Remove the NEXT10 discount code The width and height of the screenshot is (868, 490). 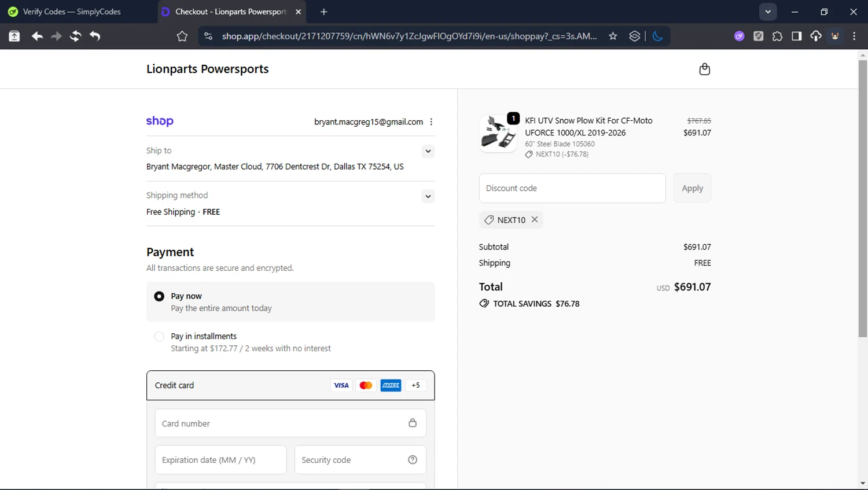pyautogui.click(x=535, y=219)
